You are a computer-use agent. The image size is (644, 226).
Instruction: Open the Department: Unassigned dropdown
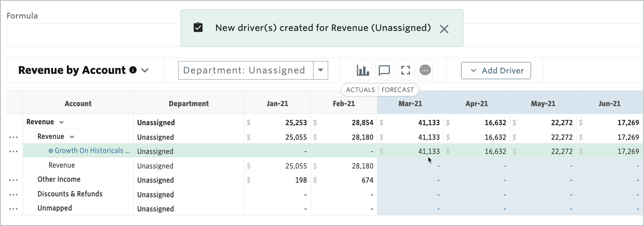point(321,70)
